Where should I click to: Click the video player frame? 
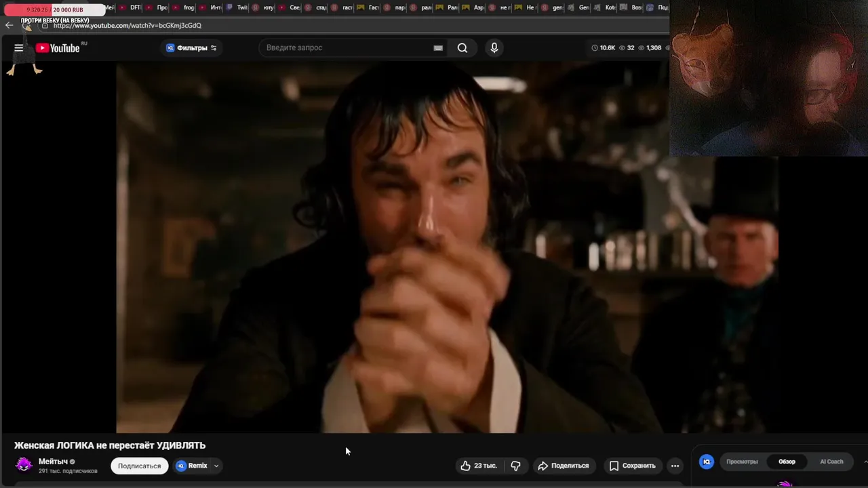tap(448, 248)
